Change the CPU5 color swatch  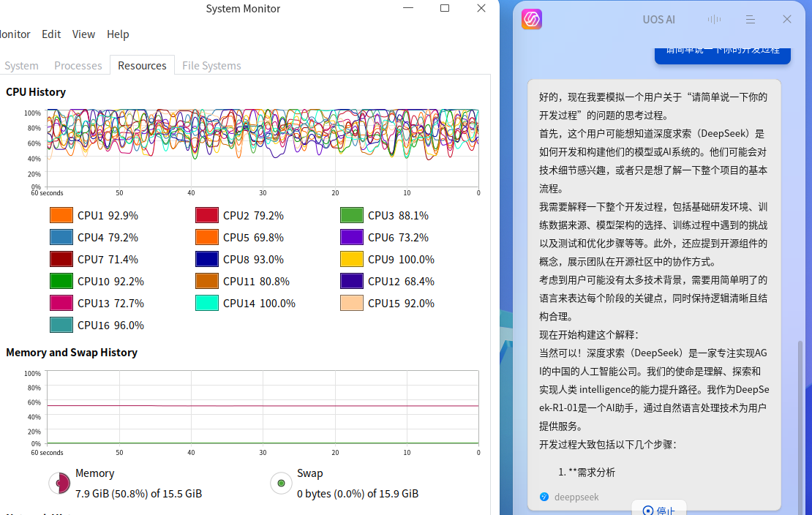click(x=206, y=237)
